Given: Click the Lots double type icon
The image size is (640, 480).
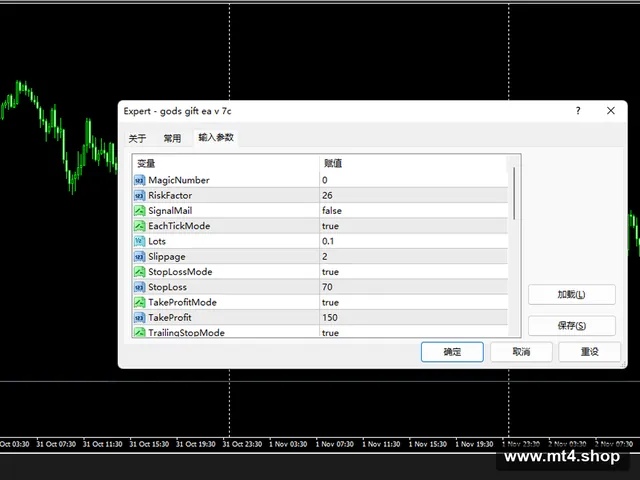Looking at the screenshot, I should (139, 241).
